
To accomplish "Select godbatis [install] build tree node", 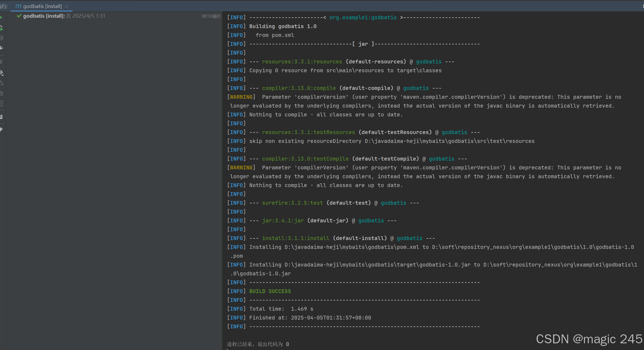I will 44,16.
